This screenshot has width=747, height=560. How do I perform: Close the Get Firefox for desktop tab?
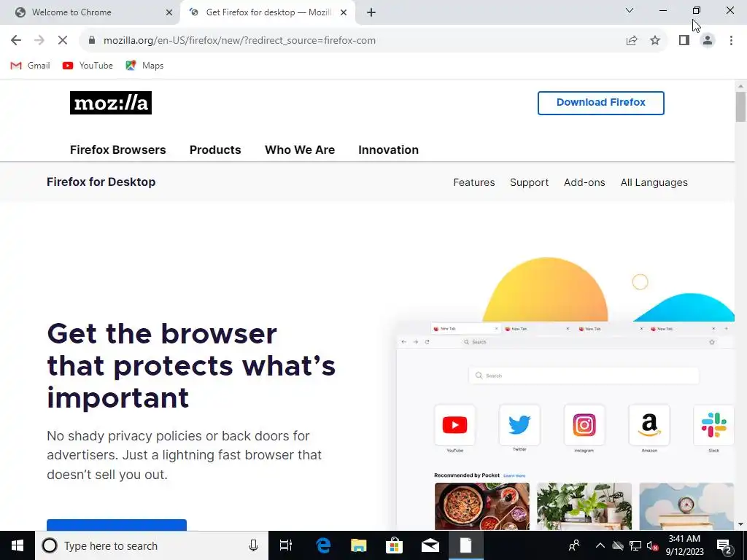(x=344, y=12)
